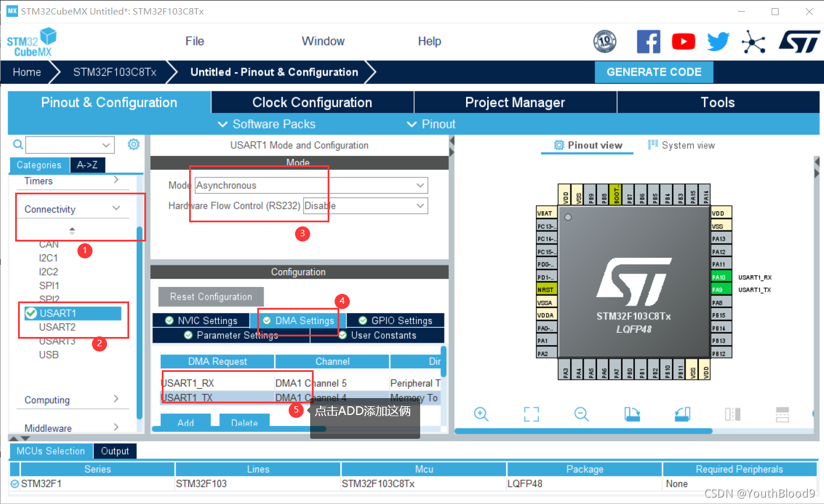Image resolution: width=824 pixels, height=504 pixels.
Task: Go to the STM32F103C8Tx breadcrumb
Action: (x=115, y=72)
